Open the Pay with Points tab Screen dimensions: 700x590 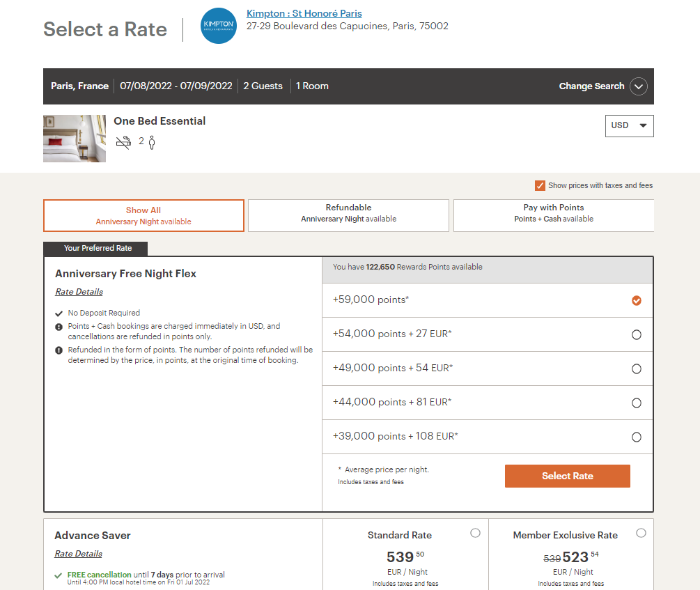pos(554,216)
